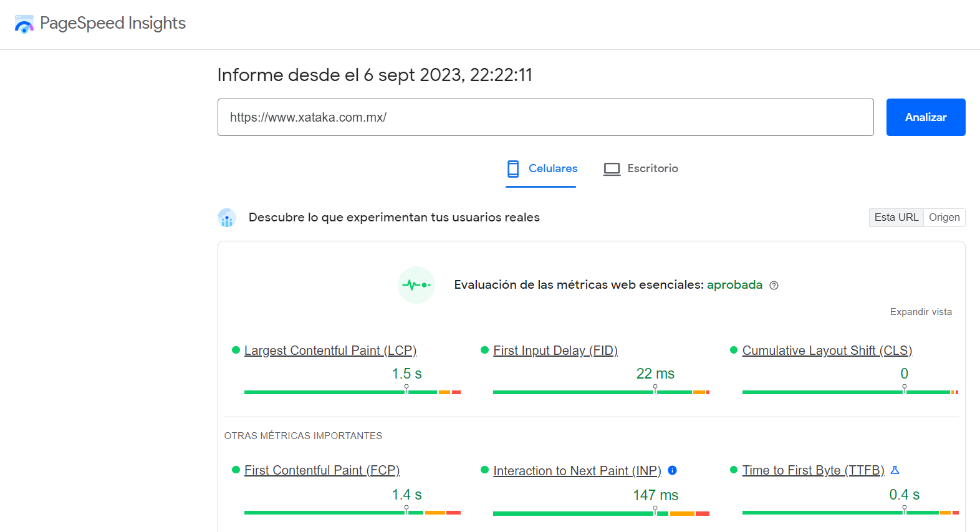Click the FCP distribution bar
The image size is (980, 532).
pos(352,513)
